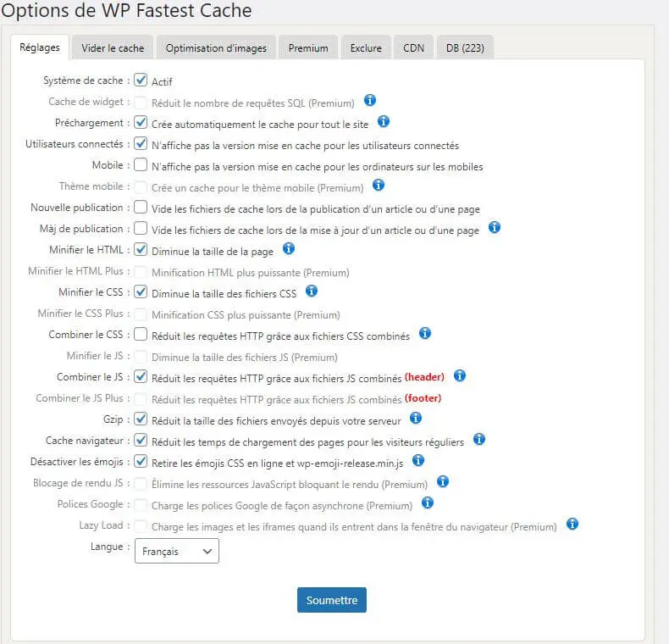Click the Gzip label
This screenshot has height=644, width=669.
pyautogui.click(x=113, y=419)
